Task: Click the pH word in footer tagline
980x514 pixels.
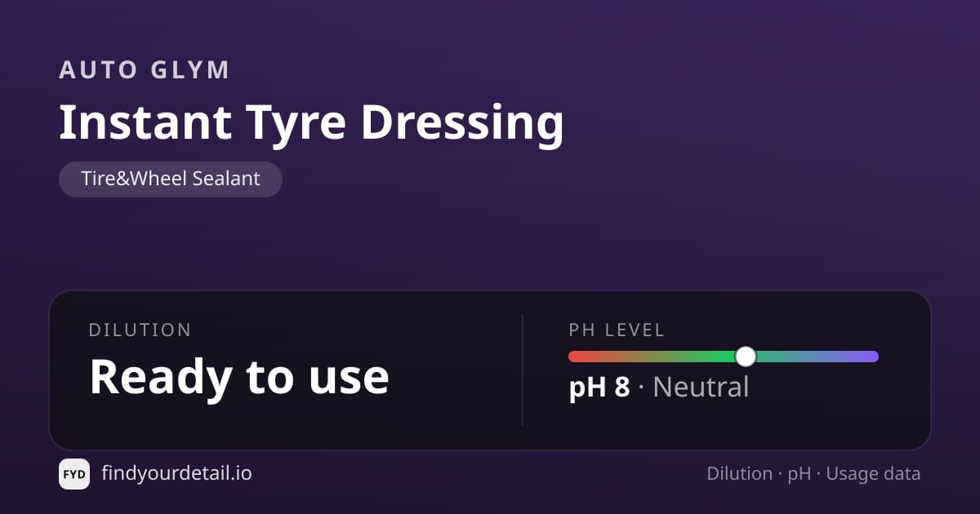Action: click(800, 474)
